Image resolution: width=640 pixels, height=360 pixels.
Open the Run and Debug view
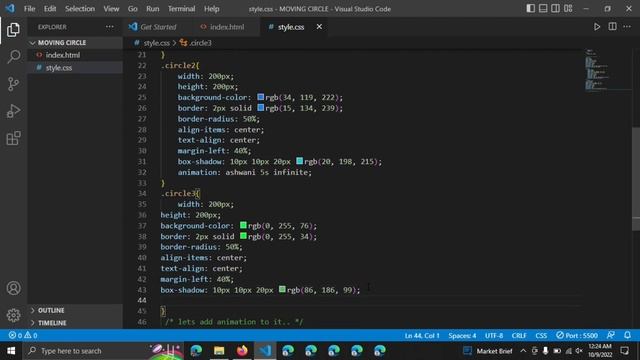[13, 111]
